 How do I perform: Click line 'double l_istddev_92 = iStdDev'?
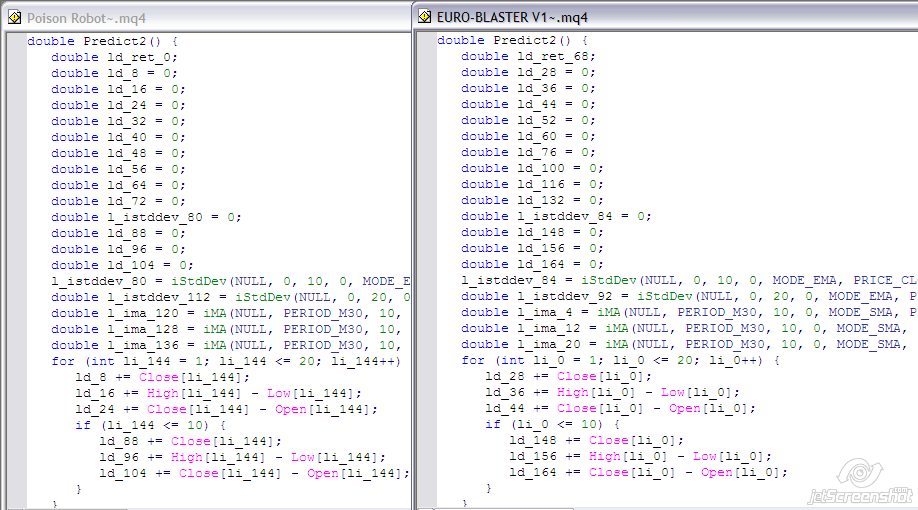tap(689, 296)
